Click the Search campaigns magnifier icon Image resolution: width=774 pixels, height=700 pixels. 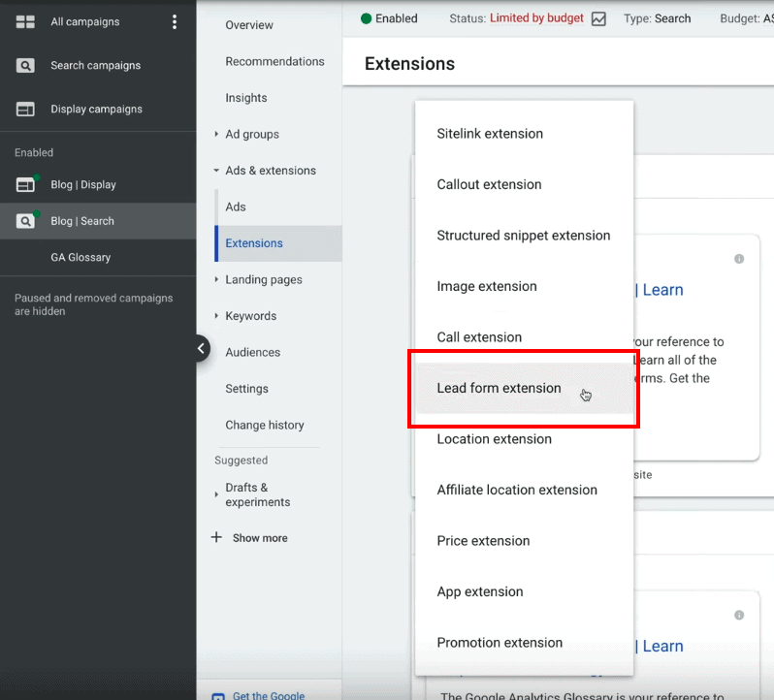pos(25,65)
